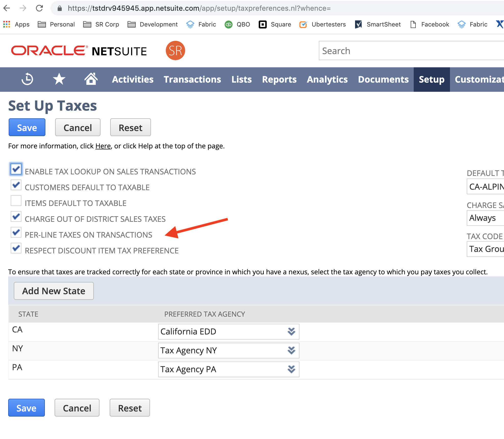The image size is (504, 439).
Task: Toggle Enable Tax Lookup on Sales Transactions
Action: (16, 169)
